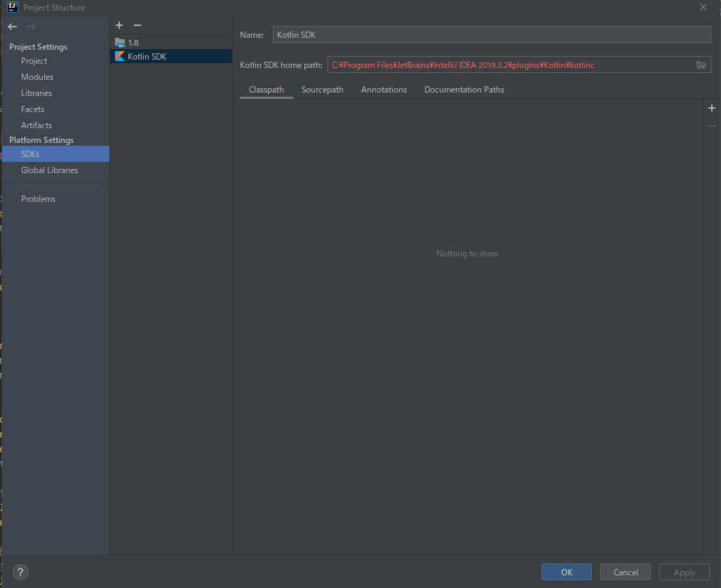The image size is (721, 588).
Task: Switch to the Classpath tab
Action: 267,90
